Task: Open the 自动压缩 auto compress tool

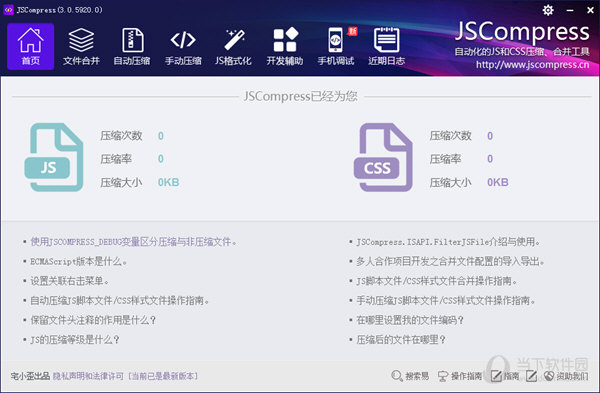Action: click(x=132, y=46)
